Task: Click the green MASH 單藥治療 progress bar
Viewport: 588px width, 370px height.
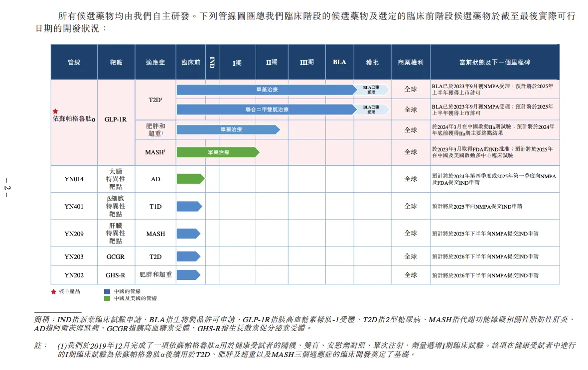Action: pyautogui.click(x=218, y=152)
